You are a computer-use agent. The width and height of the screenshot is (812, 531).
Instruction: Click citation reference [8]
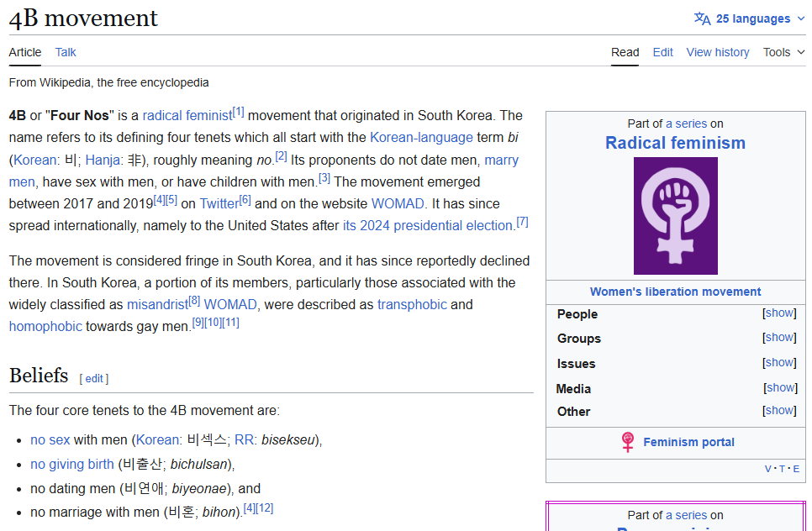[x=194, y=301]
